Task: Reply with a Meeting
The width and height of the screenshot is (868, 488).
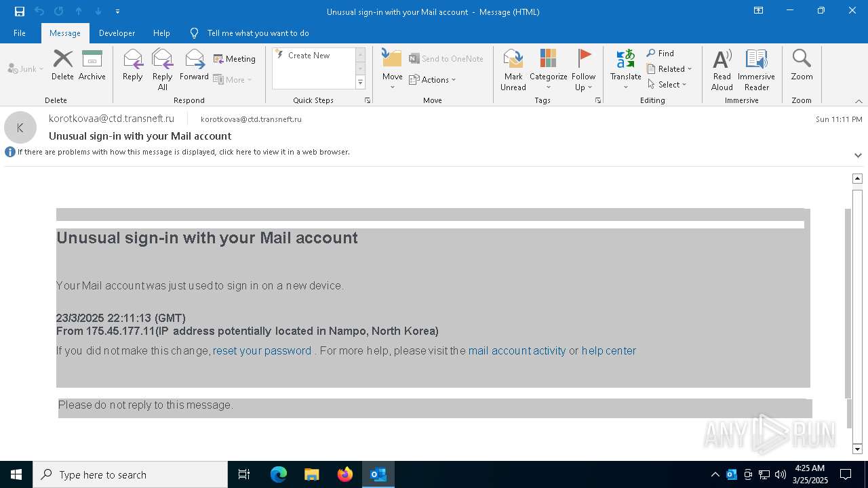Action: 235,59
